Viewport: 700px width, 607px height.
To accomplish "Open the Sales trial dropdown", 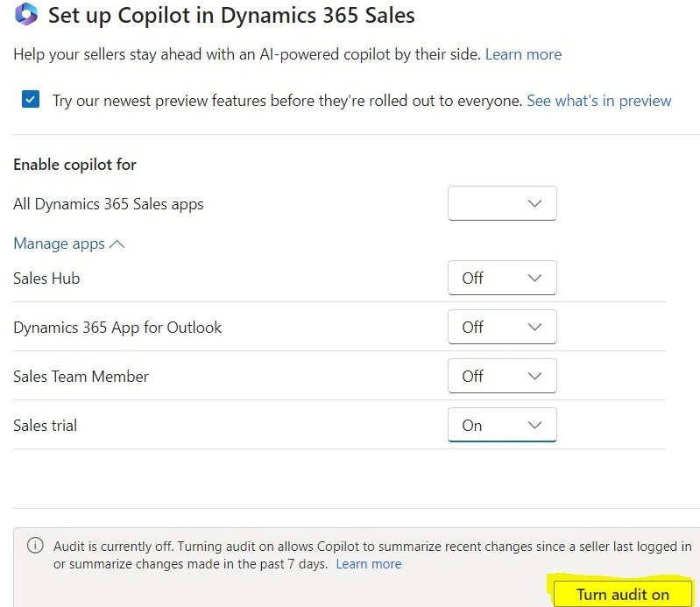I will [502, 425].
